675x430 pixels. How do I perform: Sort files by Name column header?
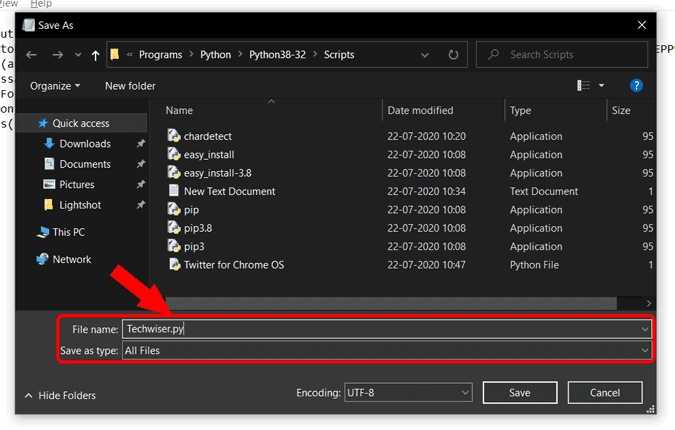pos(180,110)
